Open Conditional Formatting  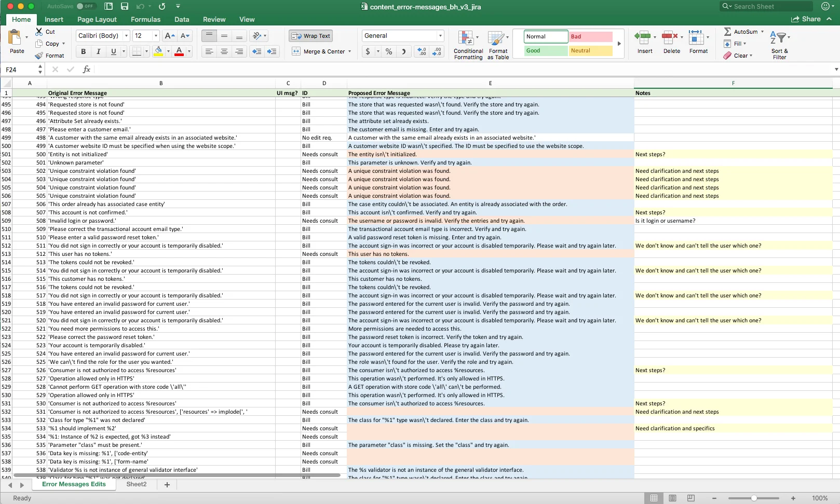tap(468, 45)
